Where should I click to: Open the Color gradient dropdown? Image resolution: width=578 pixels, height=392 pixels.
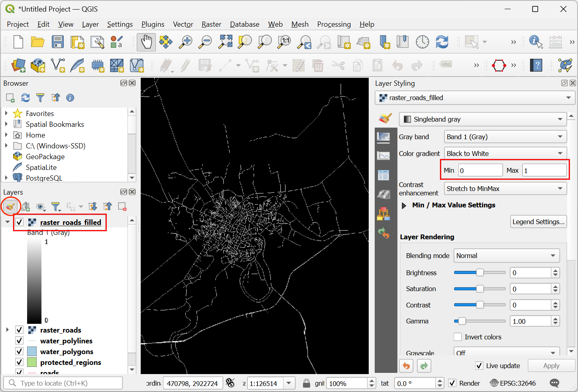click(x=505, y=154)
